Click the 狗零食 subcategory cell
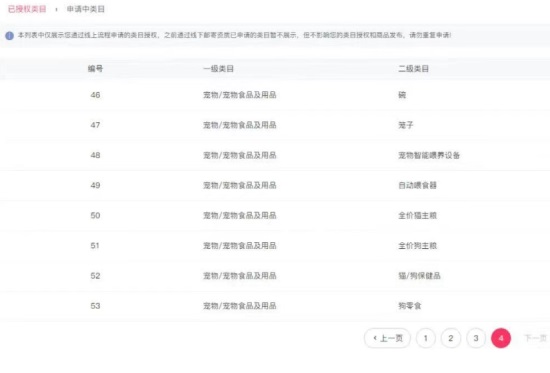 pyautogui.click(x=410, y=306)
